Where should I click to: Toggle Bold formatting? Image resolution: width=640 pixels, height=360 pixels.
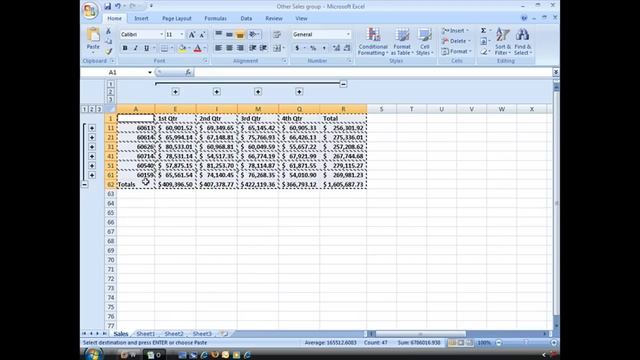[x=125, y=48]
